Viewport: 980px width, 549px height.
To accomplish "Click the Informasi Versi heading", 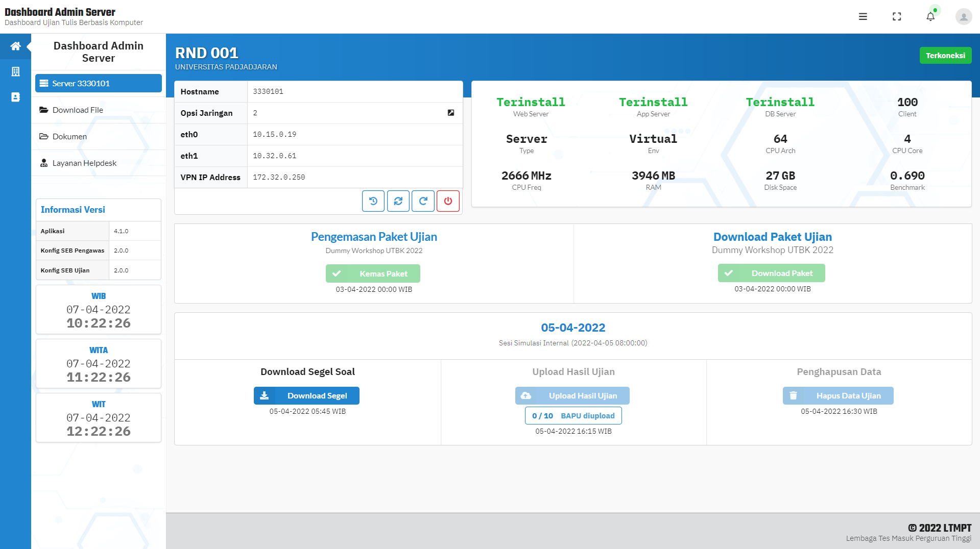I will 73,210.
